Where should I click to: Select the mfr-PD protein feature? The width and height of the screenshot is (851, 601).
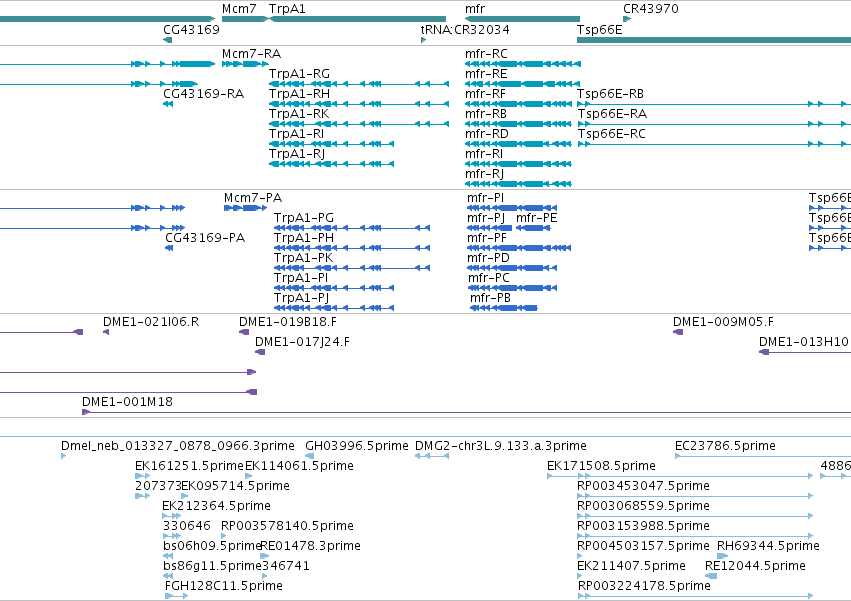pos(512,268)
